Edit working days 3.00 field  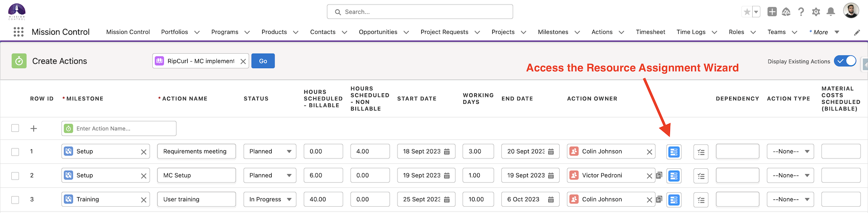pyautogui.click(x=478, y=151)
